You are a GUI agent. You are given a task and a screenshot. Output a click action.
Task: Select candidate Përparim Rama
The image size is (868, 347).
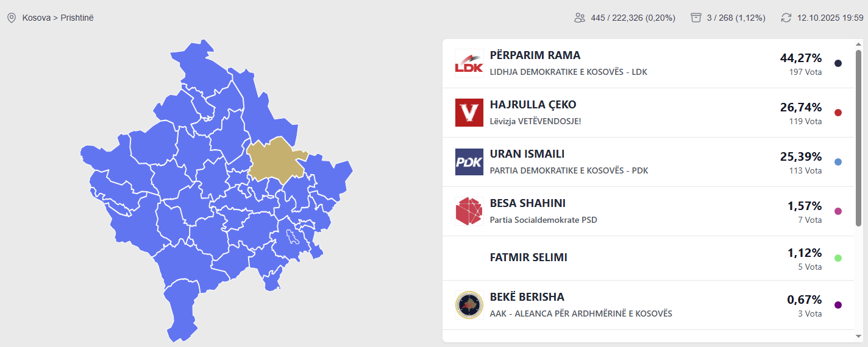[535, 55]
